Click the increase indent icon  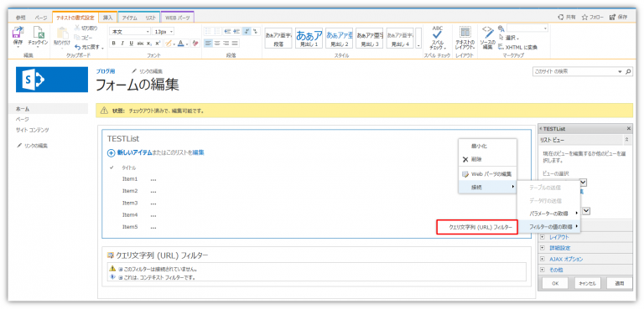236,31
